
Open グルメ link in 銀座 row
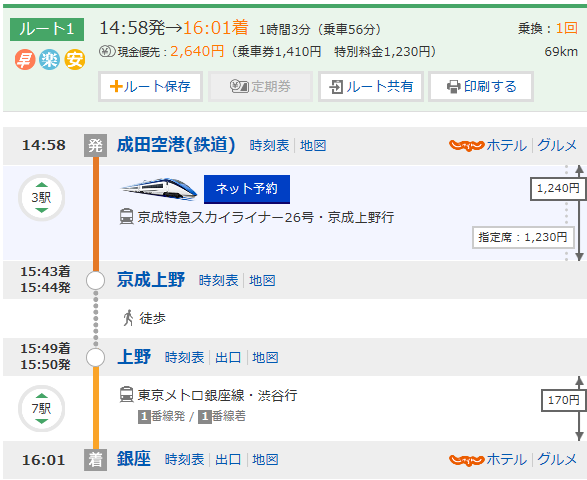click(557, 460)
